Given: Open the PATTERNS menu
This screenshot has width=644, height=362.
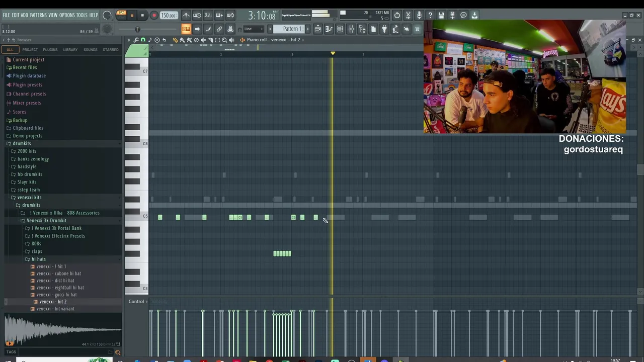Looking at the screenshot, I should click(x=38, y=15).
